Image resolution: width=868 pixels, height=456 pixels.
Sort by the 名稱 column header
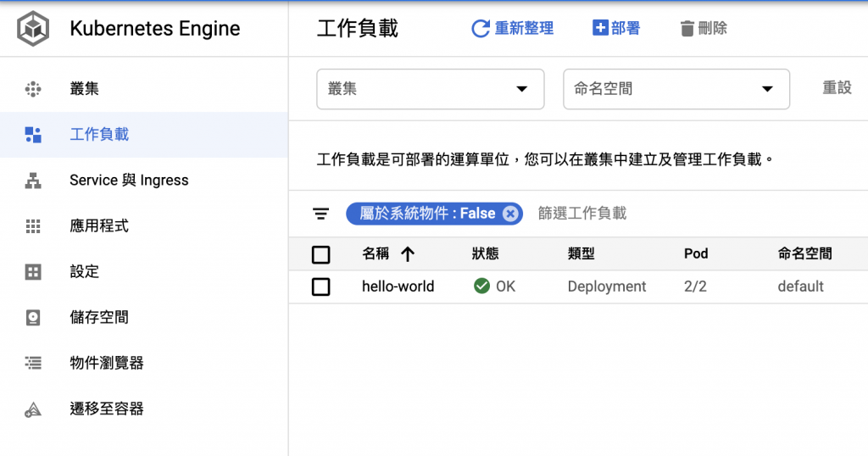pyautogui.click(x=376, y=254)
